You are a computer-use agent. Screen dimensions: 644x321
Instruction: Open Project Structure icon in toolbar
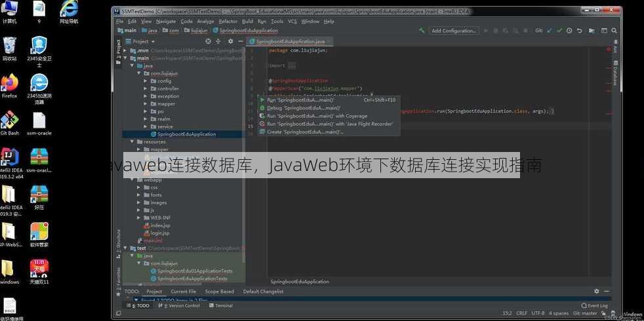[592, 30]
